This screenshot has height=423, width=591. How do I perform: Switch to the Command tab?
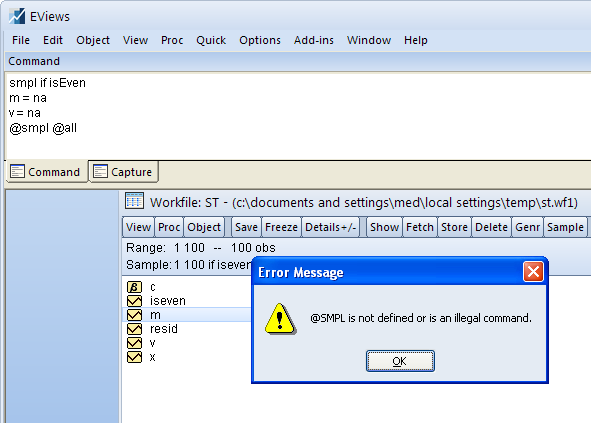tap(46, 172)
